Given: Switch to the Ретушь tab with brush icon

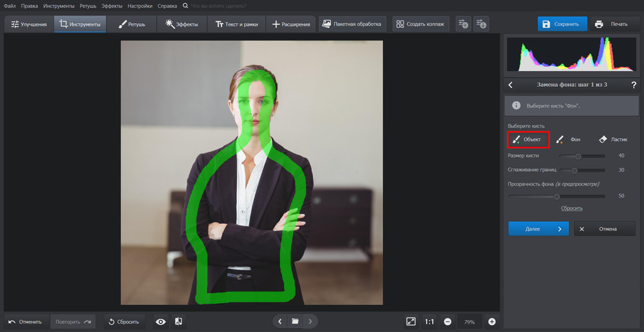Looking at the screenshot, I should (131, 24).
